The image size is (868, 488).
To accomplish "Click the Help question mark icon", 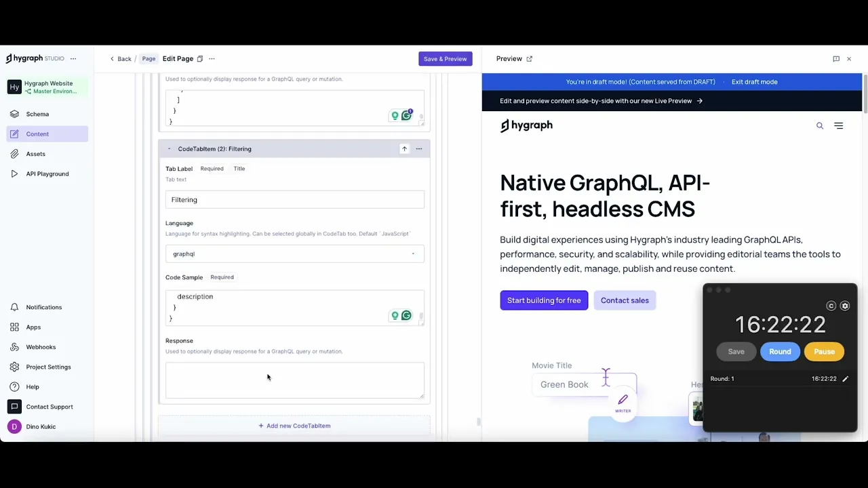I will tap(14, 386).
